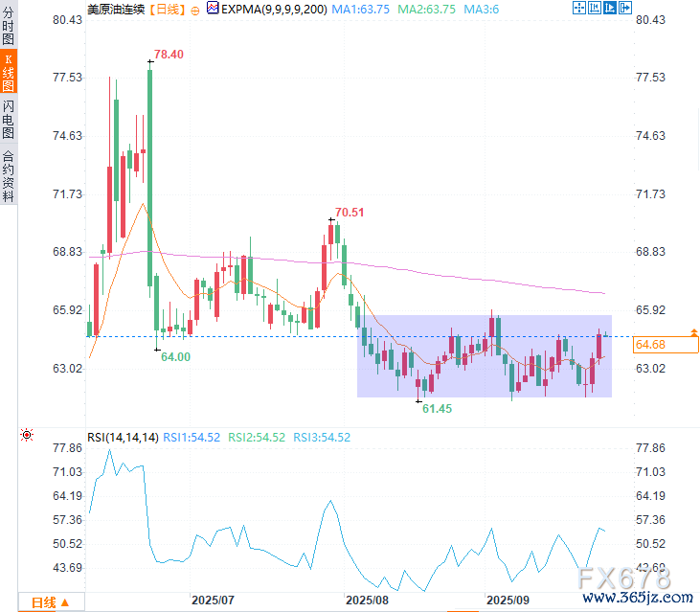
Task: Click the leftmost blue chart tool icon at top right
Action: [x=578, y=9]
